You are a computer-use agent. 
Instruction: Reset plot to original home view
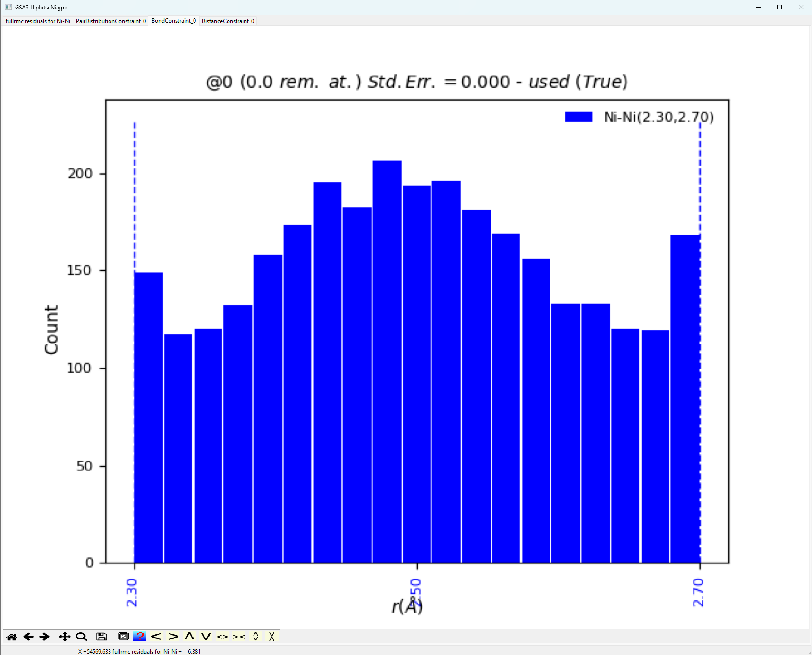(x=12, y=637)
